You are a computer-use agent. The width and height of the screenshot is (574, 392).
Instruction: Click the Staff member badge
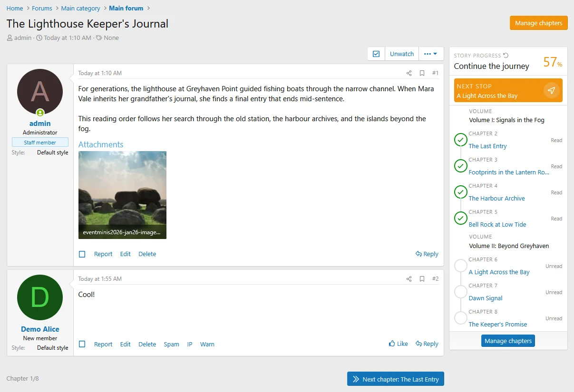click(40, 143)
